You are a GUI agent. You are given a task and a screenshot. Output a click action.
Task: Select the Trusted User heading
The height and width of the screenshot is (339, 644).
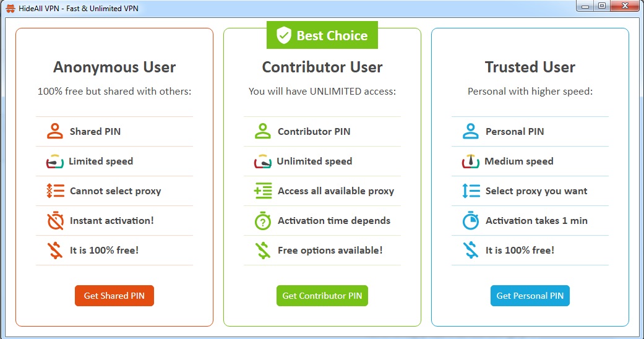(x=530, y=67)
